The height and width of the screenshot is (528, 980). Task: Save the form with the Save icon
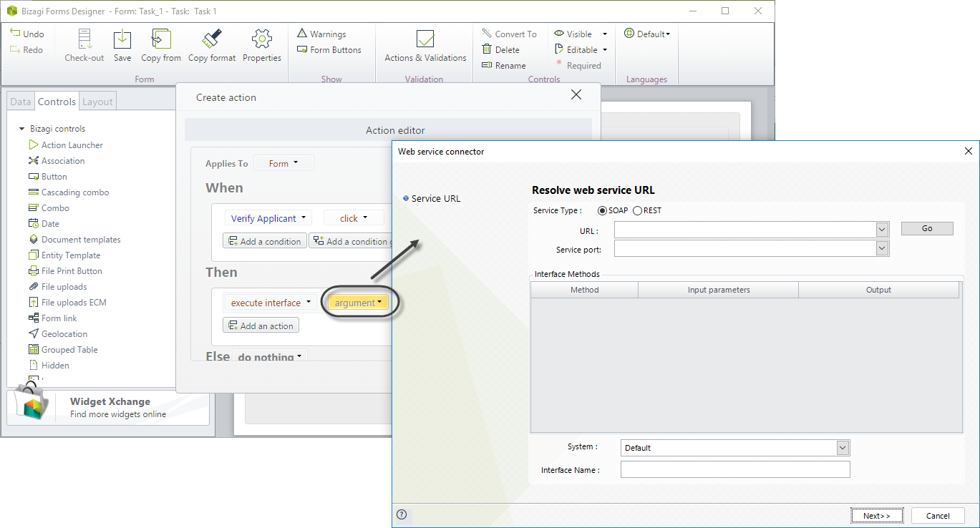click(x=122, y=40)
